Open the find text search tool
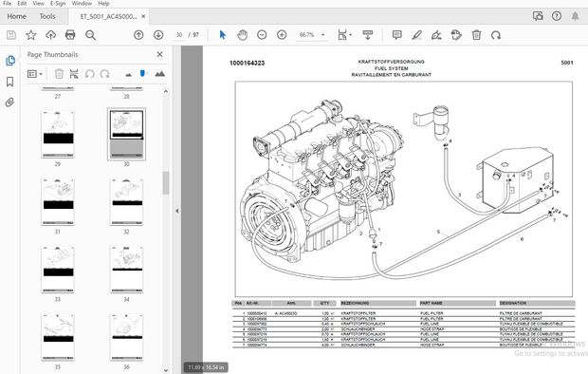588x374 pixels. (x=90, y=35)
